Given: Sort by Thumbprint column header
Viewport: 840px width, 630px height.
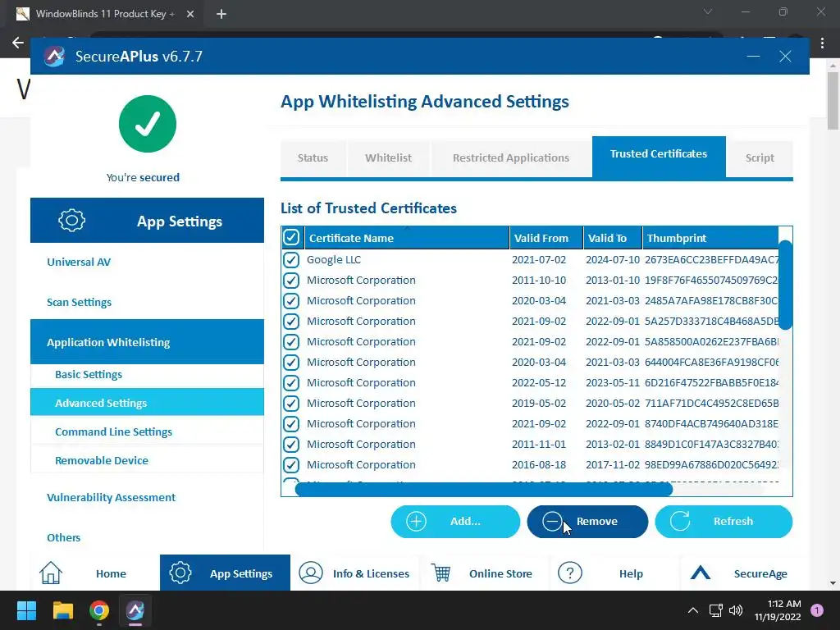Looking at the screenshot, I should 711,238.
